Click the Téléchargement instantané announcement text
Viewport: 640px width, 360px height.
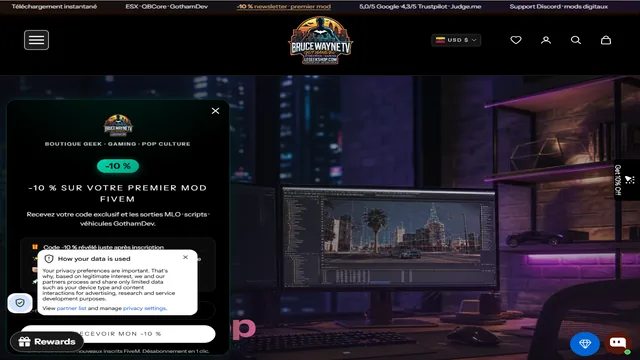click(54, 7)
